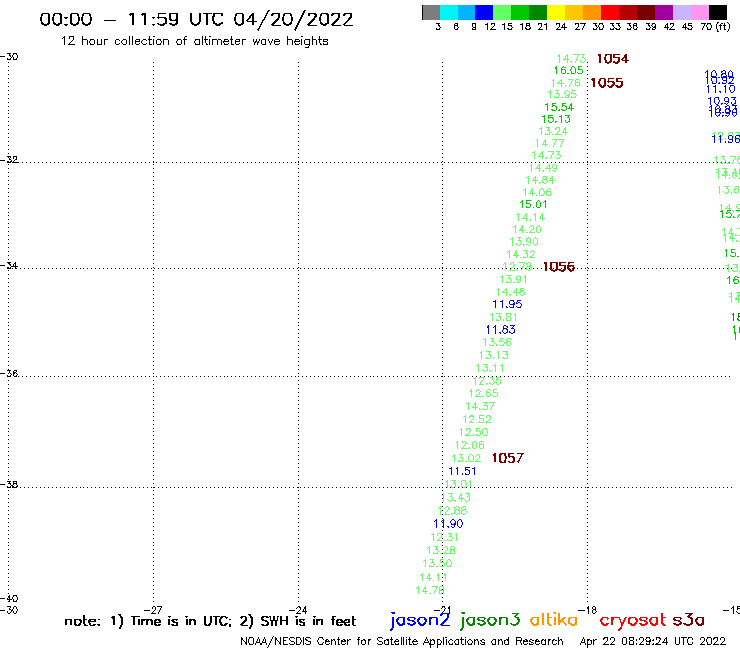This screenshot has height=650, width=740.
Task: Click the wave height value 12.06
Action: tap(470, 446)
